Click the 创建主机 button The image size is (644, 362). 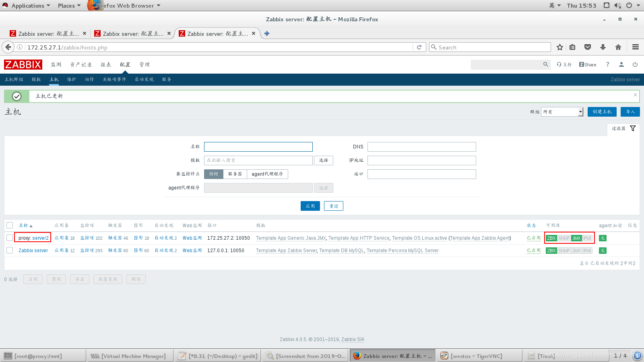(602, 112)
